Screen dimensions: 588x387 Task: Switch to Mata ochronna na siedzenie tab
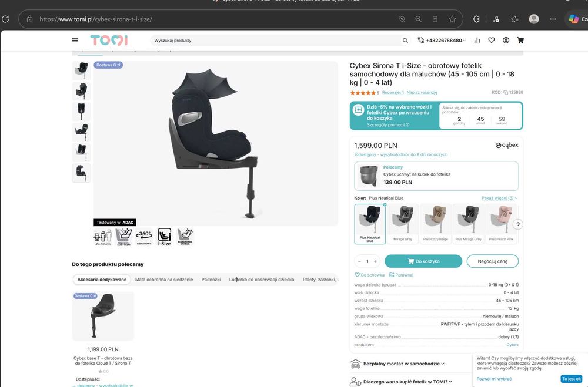pyautogui.click(x=164, y=280)
